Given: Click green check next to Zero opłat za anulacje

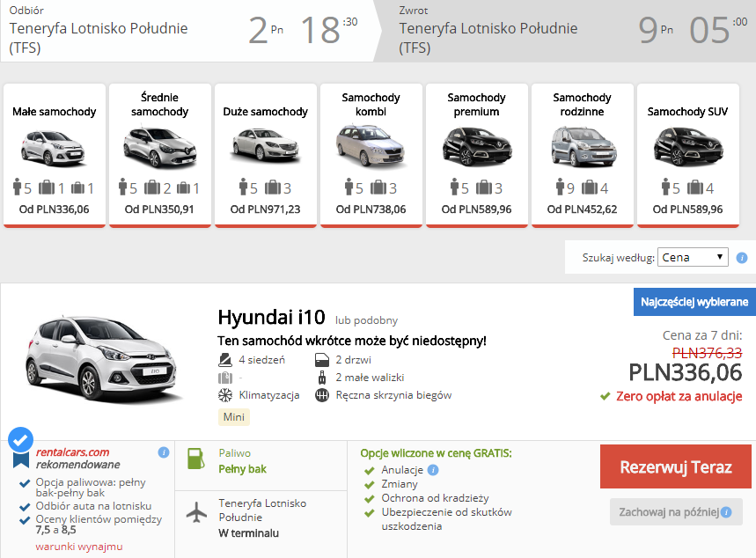Looking at the screenshot, I should [x=606, y=397].
